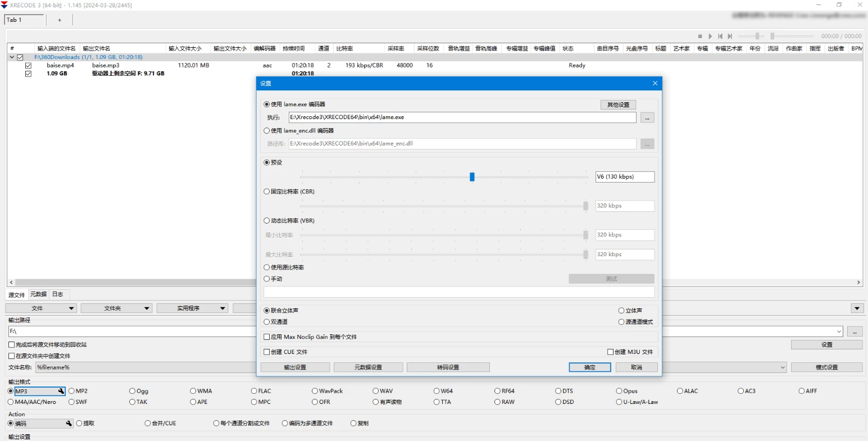868x441 pixels.
Task: Click the magnifier icon beside 编码 action
Action: [x=69, y=424]
